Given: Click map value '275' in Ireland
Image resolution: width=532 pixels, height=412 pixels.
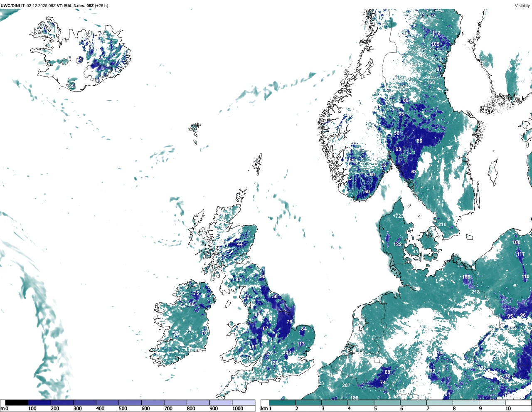Looking at the screenshot, I should pyautogui.click(x=190, y=332).
